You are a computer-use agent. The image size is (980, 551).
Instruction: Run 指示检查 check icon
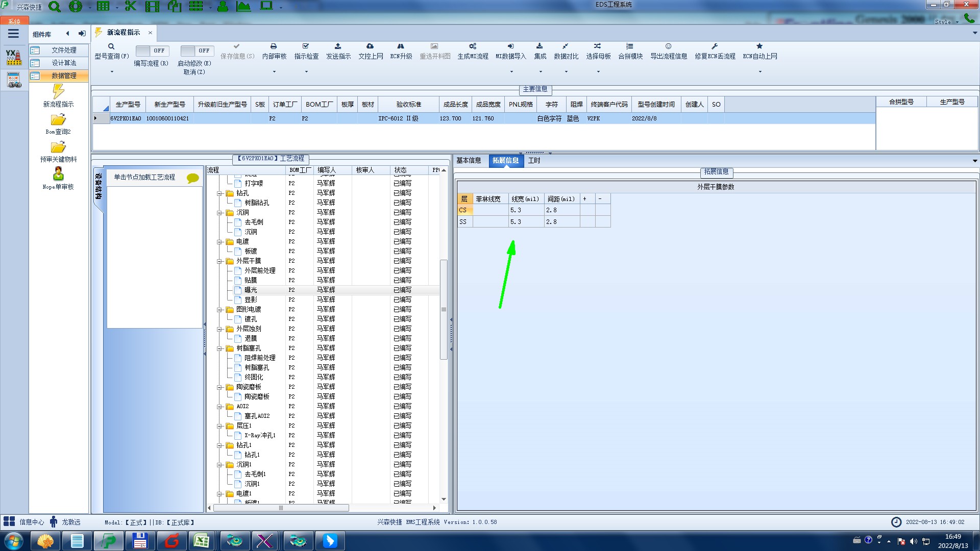pos(306,46)
